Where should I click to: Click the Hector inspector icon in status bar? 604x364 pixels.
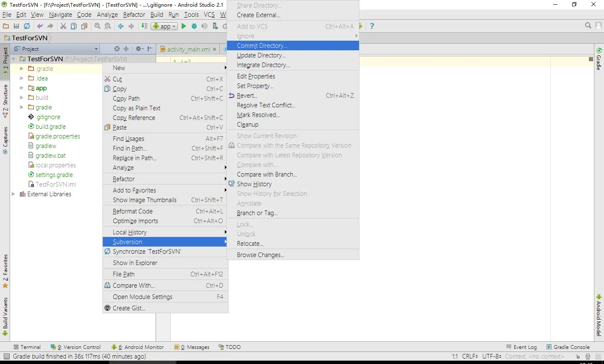588,356
